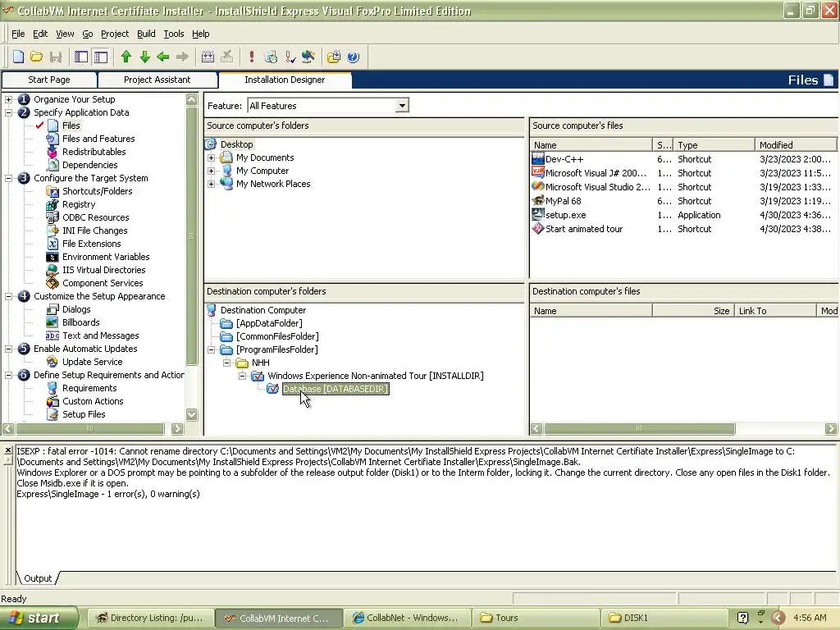Open Files and Features view

98,139
